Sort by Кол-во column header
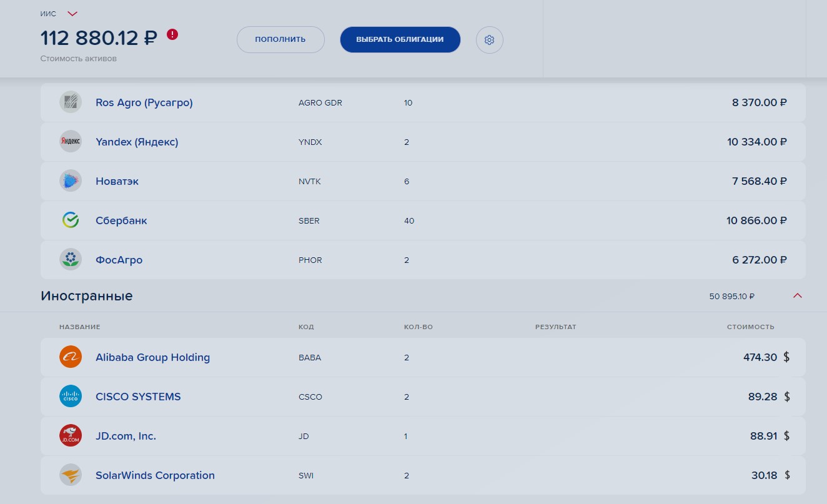 click(418, 327)
